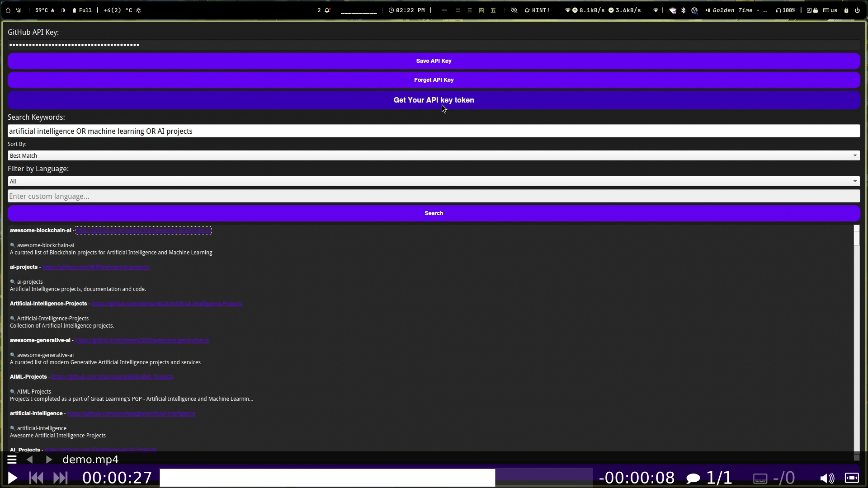Click the notification bell in top bar
The height and width of the screenshot is (488, 868).
click(327, 10)
